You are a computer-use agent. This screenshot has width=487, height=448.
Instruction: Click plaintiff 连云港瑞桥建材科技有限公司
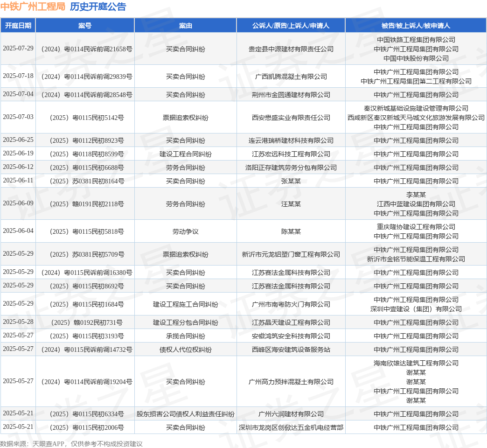[291, 140]
